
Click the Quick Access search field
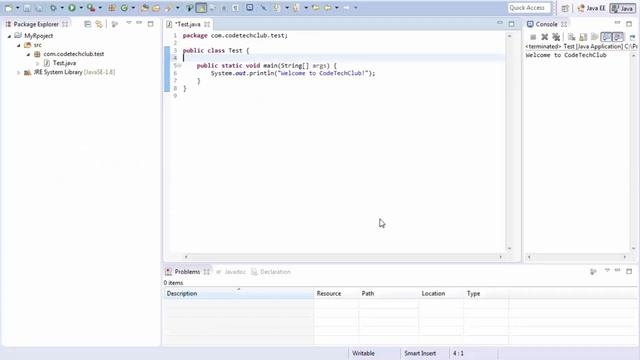coord(529,8)
